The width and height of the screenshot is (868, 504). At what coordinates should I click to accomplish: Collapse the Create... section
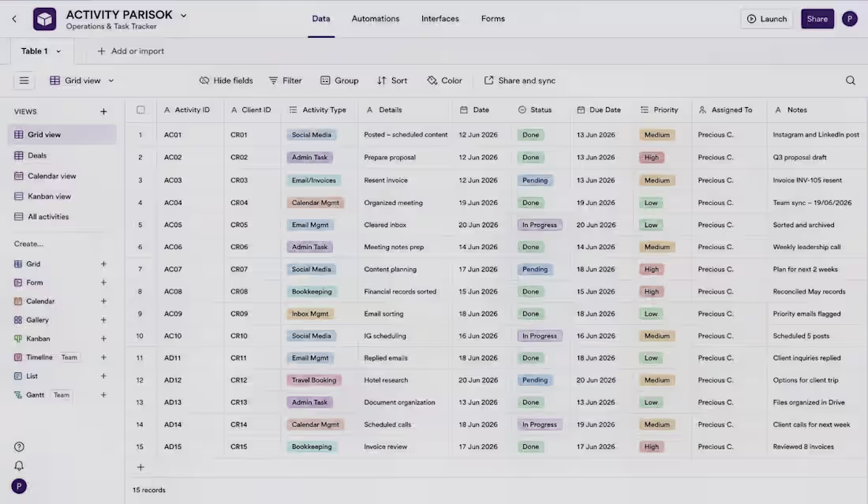28,244
